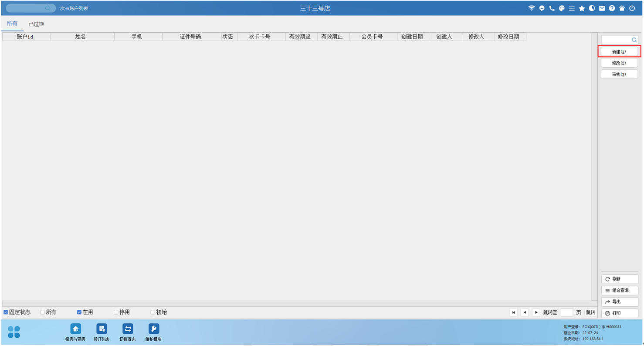The height and width of the screenshot is (346, 644).
Task: Click the 次卡卡号 column header
Action: [261, 37]
